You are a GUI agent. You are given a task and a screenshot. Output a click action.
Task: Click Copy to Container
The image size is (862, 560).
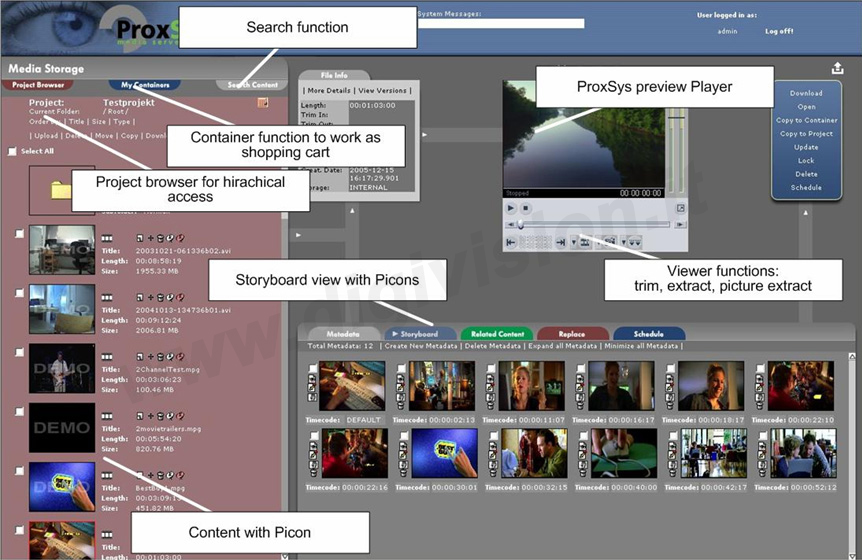806,120
